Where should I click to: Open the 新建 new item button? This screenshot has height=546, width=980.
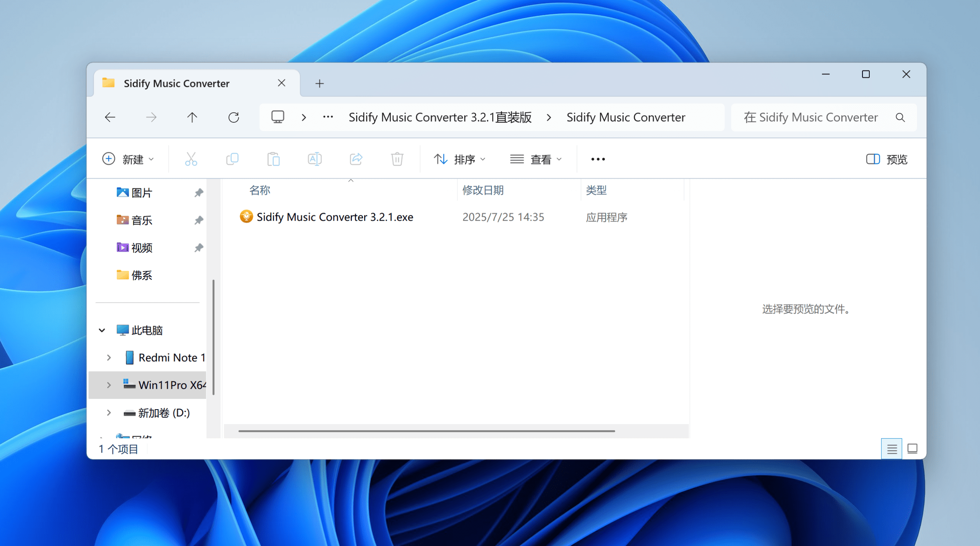click(128, 159)
